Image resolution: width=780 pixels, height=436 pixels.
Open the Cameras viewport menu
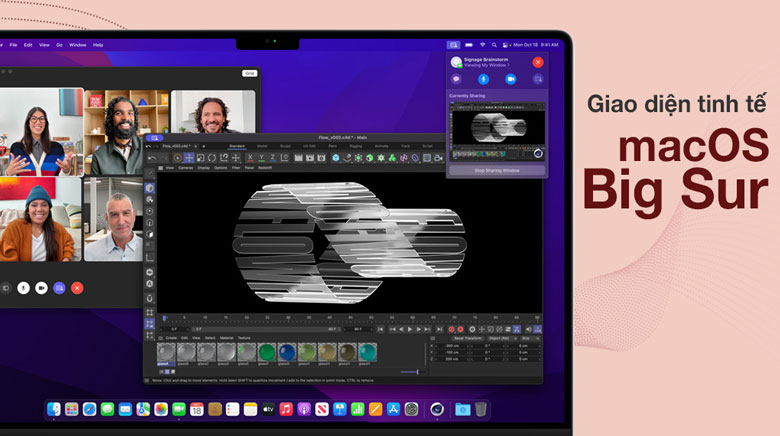point(186,168)
